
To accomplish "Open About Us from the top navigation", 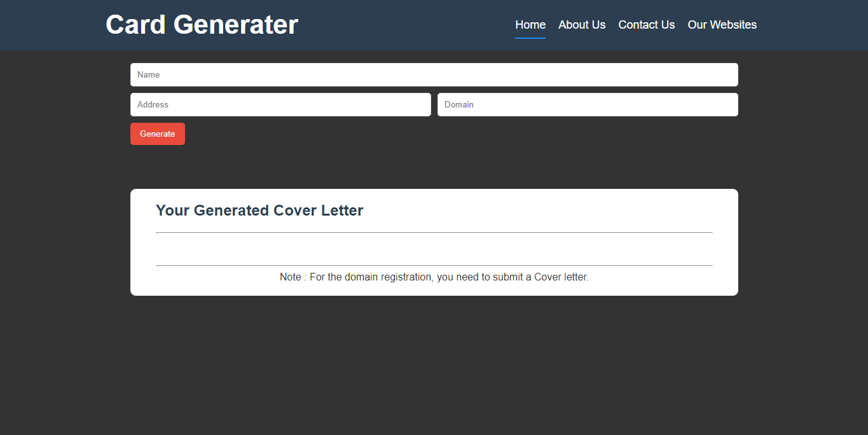I will point(582,24).
